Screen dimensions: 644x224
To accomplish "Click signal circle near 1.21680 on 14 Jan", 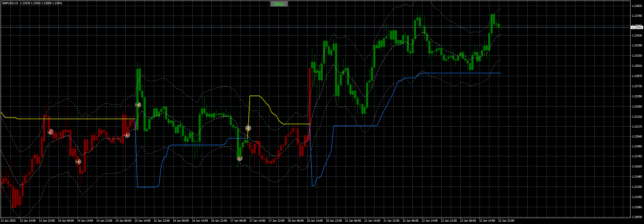I will [x=78, y=162].
